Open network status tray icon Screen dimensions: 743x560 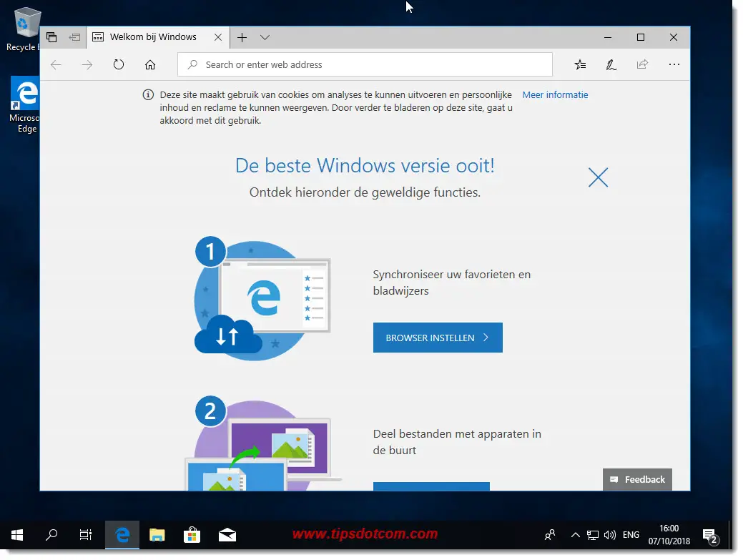[x=592, y=536]
